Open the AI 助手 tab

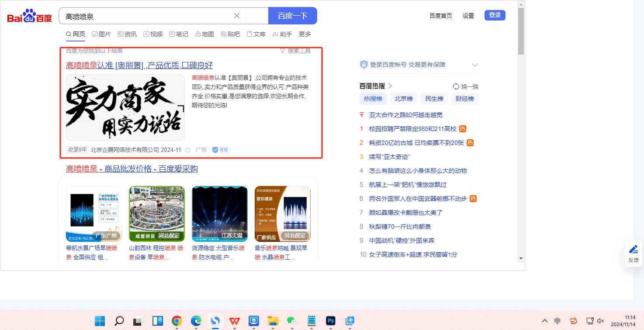coord(282,34)
